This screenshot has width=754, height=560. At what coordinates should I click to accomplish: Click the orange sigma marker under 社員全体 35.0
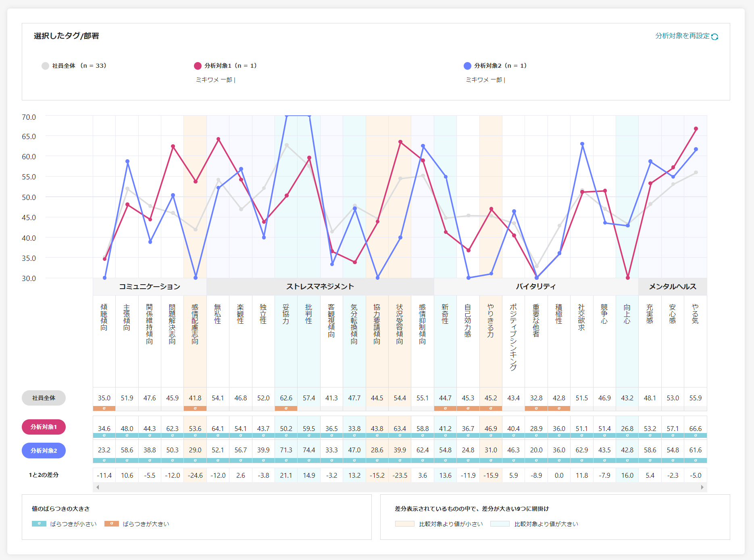104,408
